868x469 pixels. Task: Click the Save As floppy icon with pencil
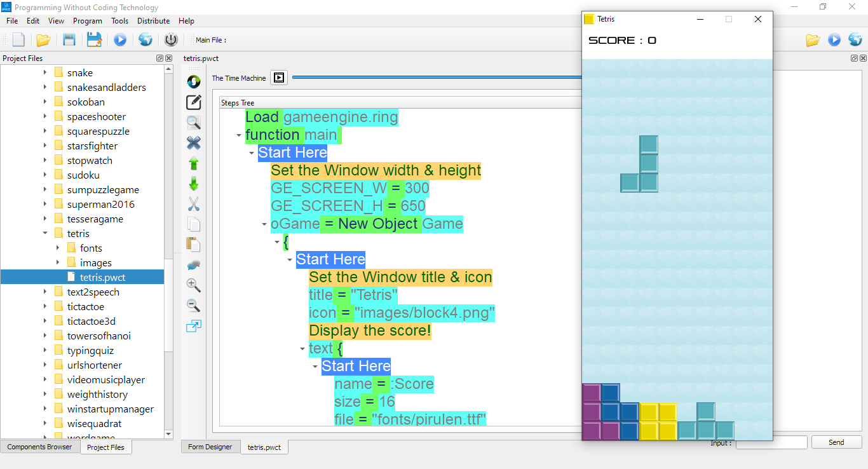(x=95, y=40)
